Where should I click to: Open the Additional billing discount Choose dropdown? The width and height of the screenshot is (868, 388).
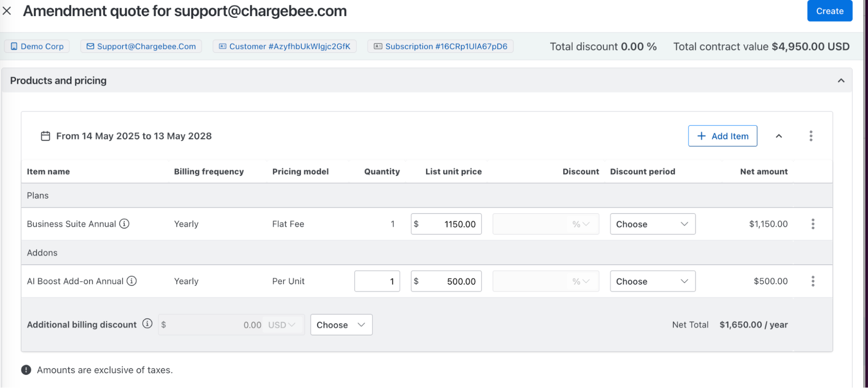point(341,325)
